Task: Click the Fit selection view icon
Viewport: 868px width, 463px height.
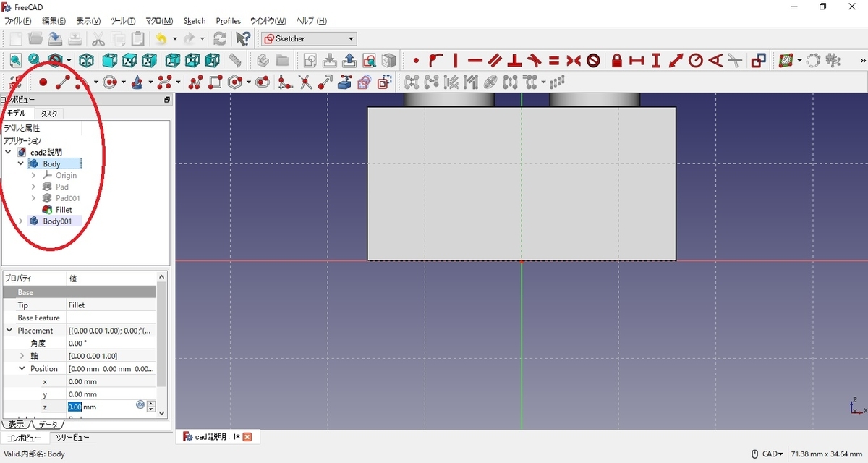Action: click(34, 60)
